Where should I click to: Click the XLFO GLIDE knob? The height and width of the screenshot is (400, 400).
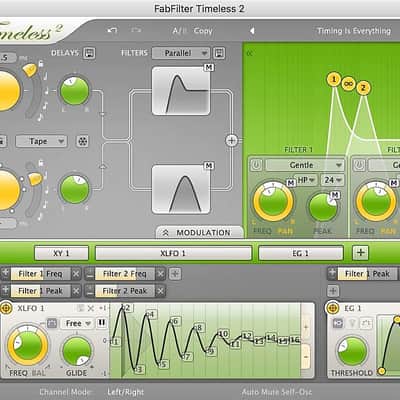coord(76,351)
